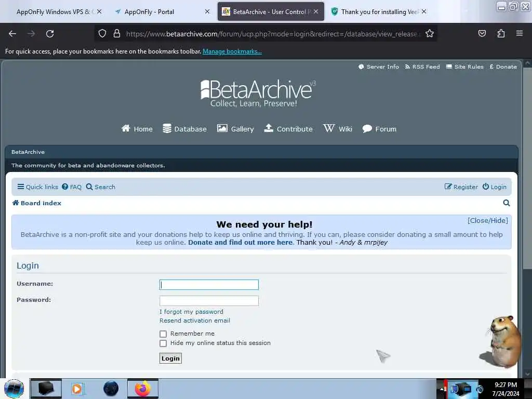Go to Board index
532x399 pixels.
coord(37,203)
